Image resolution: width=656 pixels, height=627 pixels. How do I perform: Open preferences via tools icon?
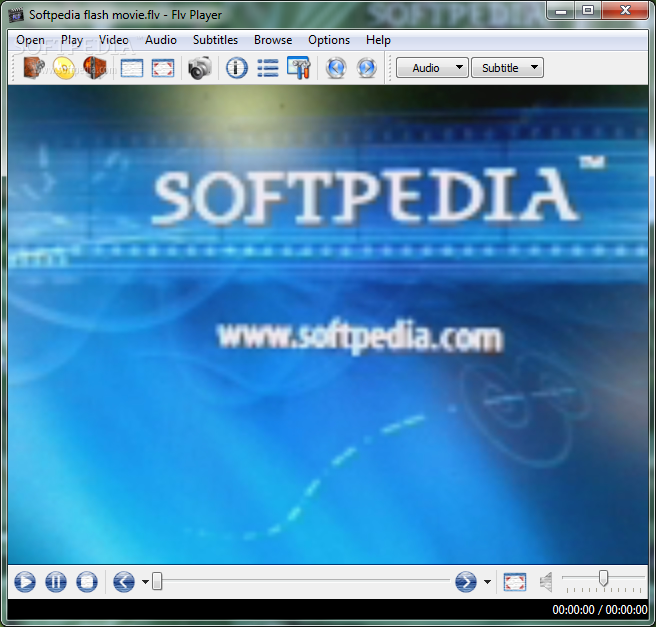tap(299, 68)
